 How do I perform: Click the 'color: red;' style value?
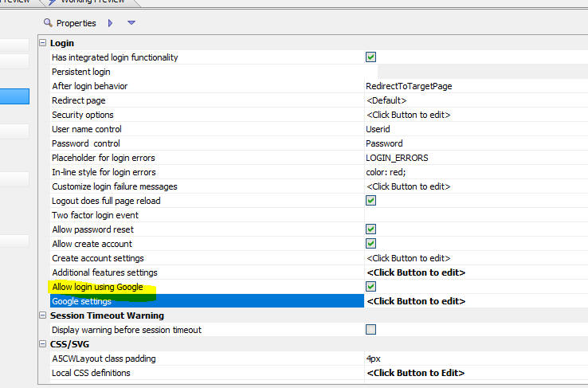pyautogui.click(x=386, y=172)
